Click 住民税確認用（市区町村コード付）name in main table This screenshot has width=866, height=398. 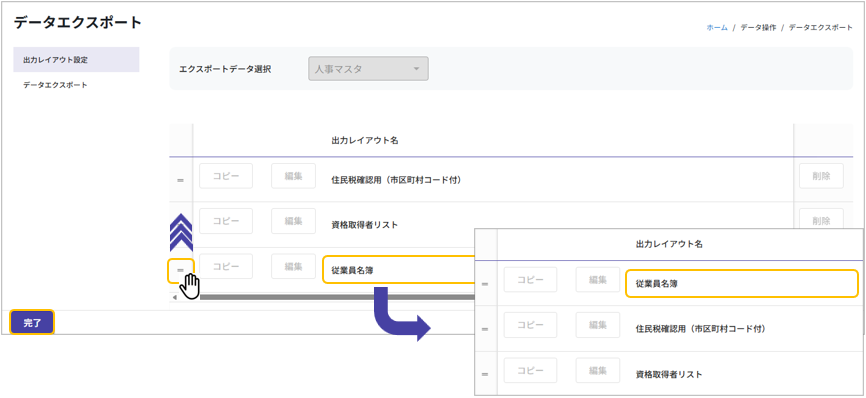396,181
